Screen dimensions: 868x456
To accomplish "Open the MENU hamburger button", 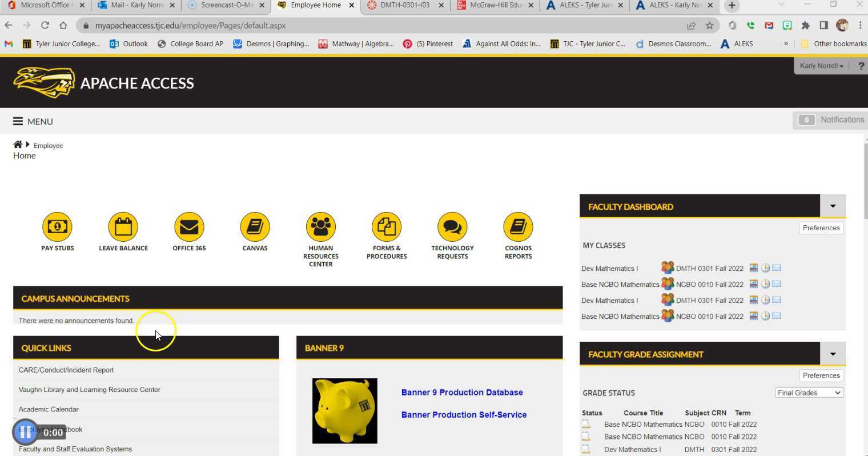I will point(33,121).
